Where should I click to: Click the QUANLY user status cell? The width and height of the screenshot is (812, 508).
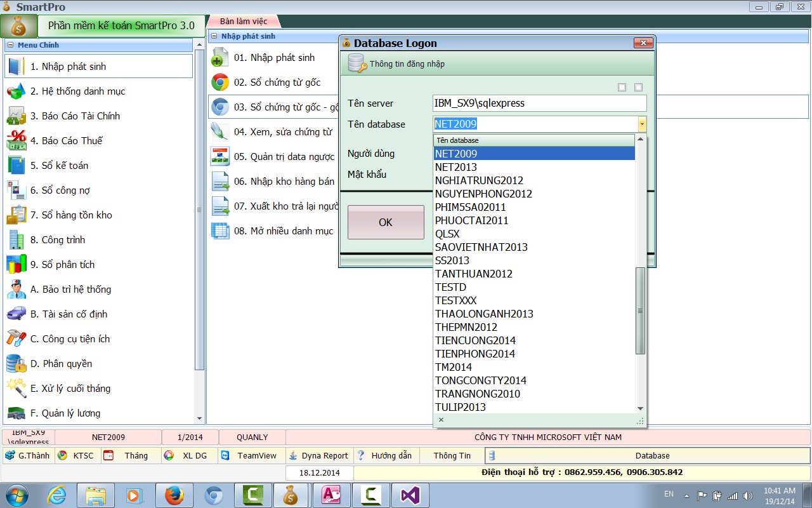[252, 437]
